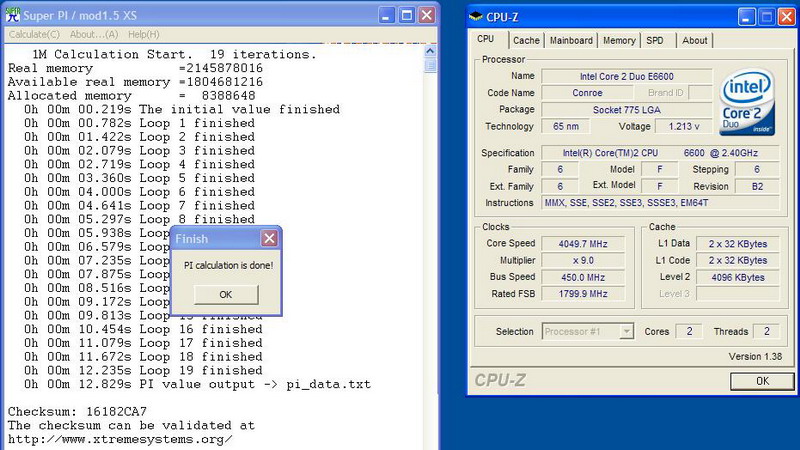800x450 pixels.
Task: Click the Real memory =2145878016 line
Action: click(135, 68)
